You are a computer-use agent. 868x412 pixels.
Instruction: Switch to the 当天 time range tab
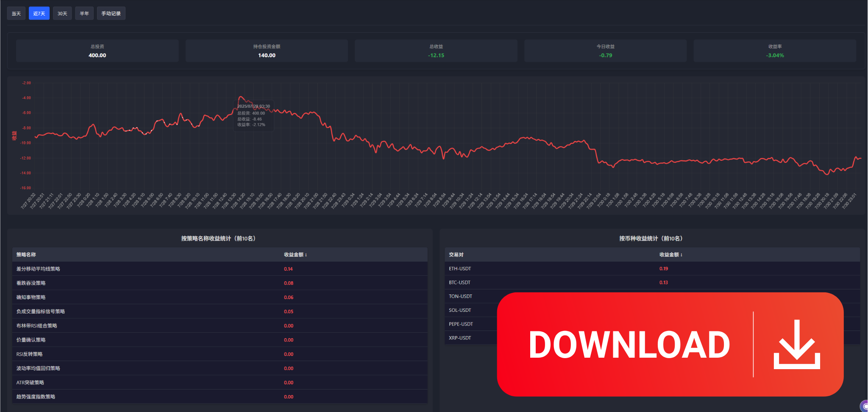[x=16, y=13]
